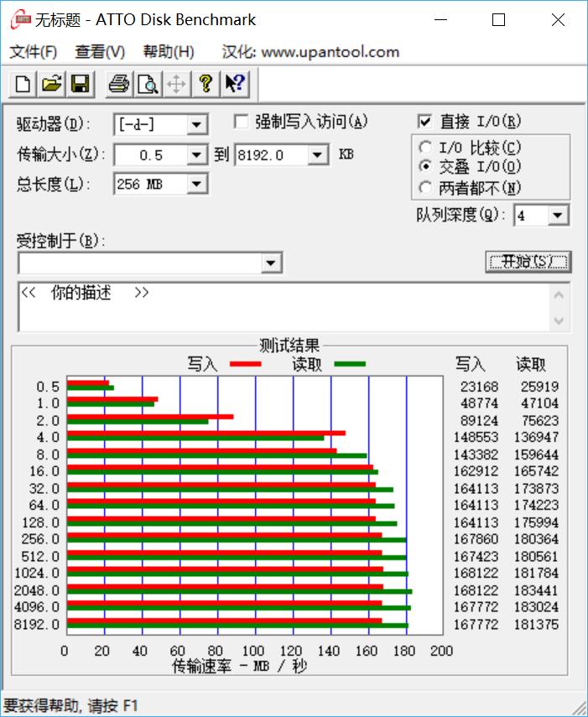This screenshot has height=717, width=588.
Task: Click 汉化: www.upantool.com menu item
Action: 311,52
